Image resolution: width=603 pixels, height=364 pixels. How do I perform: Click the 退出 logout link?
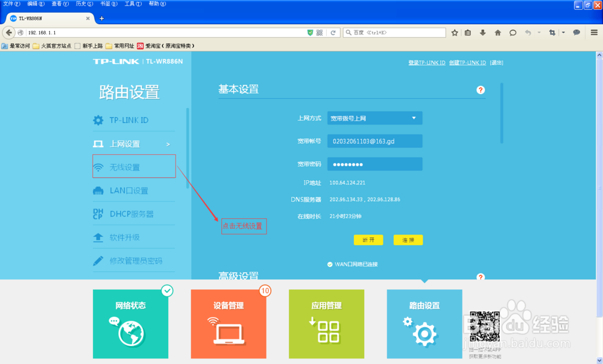click(496, 63)
